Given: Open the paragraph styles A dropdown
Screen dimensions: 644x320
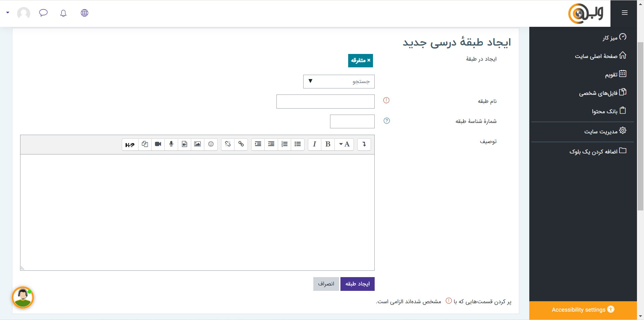Looking at the screenshot, I should (x=344, y=144).
